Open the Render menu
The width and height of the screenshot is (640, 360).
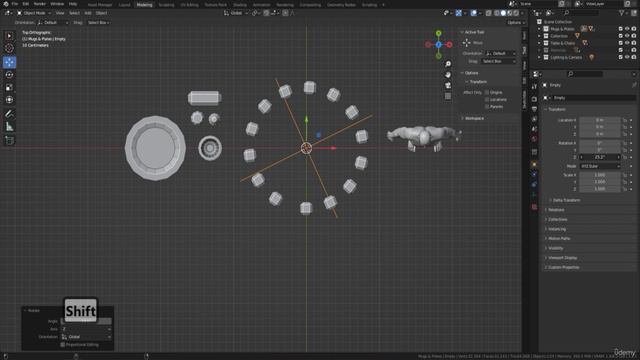coord(40,4)
